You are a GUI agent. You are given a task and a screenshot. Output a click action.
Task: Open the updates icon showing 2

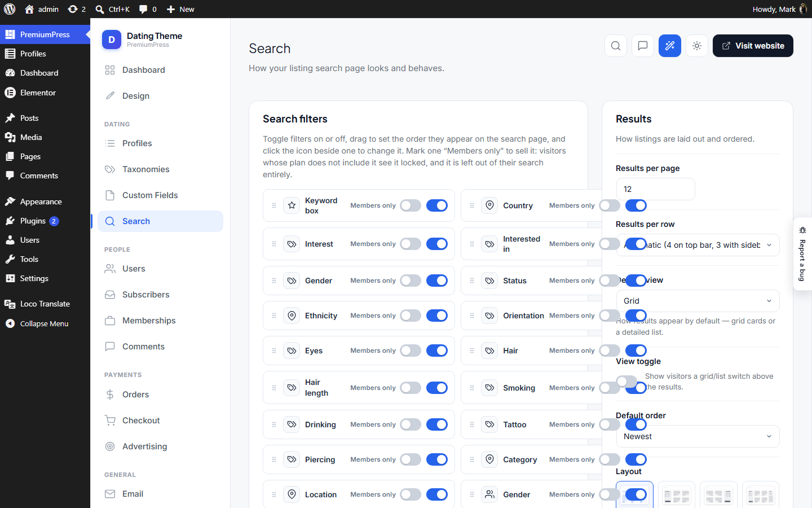(x=77, y=9)
